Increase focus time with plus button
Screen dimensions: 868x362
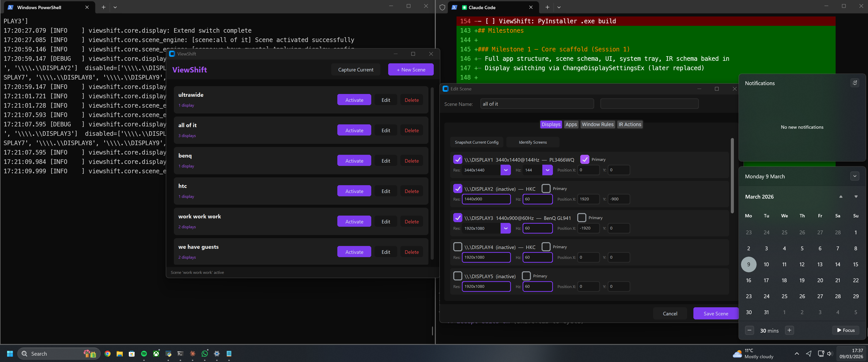[x=789, y=330]
